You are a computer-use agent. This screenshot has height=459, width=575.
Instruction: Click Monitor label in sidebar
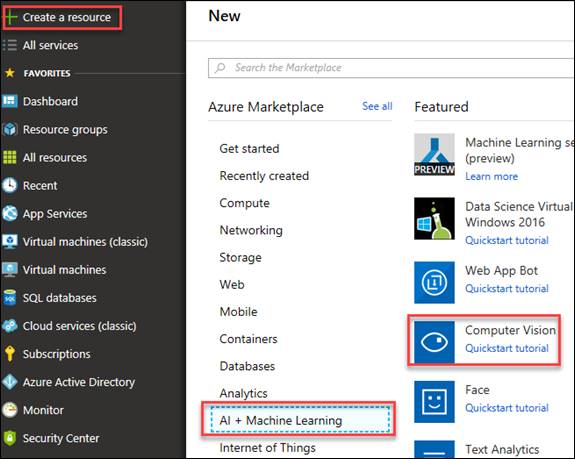43,410
